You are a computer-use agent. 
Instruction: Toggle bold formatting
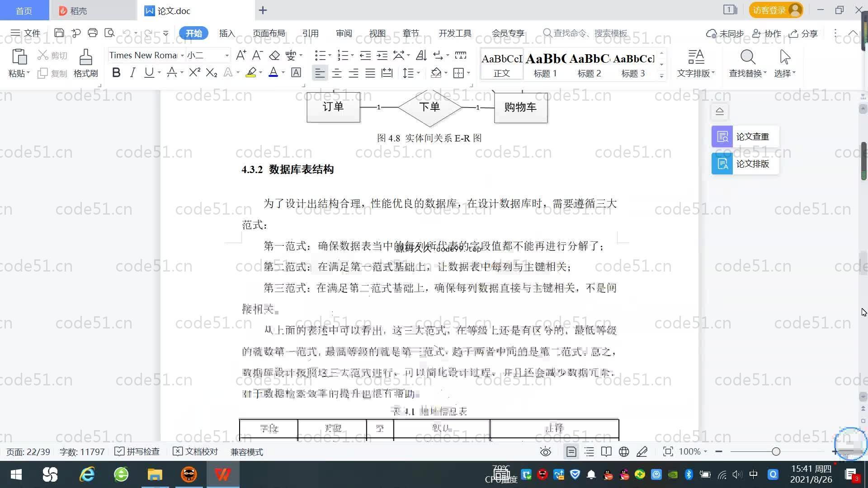[x=116, y=73]
